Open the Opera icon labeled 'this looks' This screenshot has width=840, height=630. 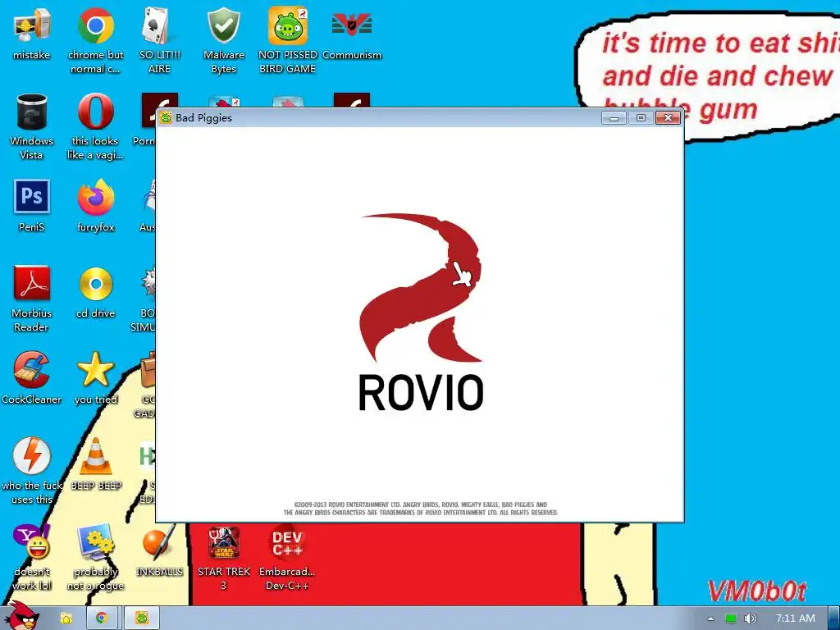(x=95, y=112)
